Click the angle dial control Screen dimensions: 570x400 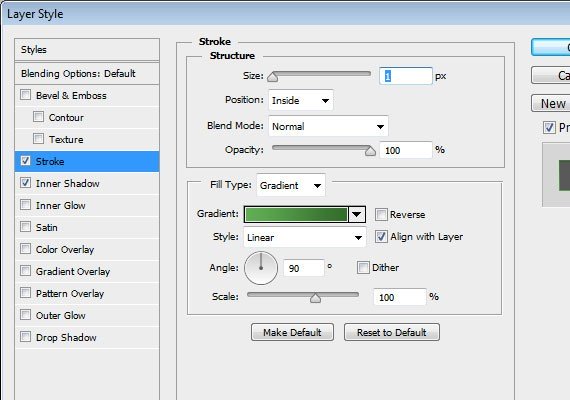[261, 268]
